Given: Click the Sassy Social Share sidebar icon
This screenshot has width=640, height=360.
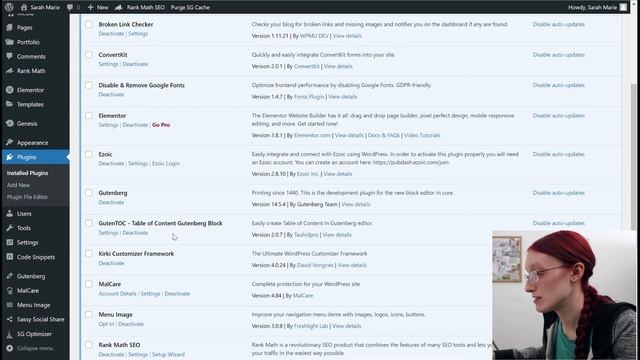Looking at the screenshot, I should pyautogui.click(x=9, y=319).
